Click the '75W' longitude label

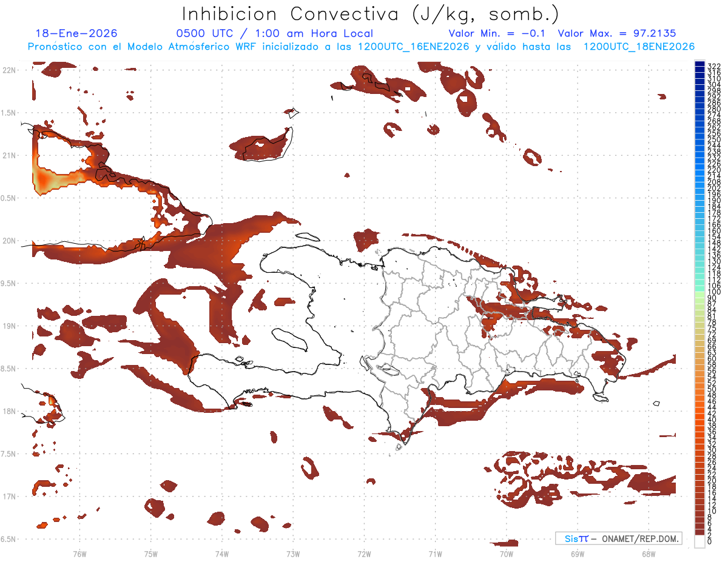click(x=151, y=554)
